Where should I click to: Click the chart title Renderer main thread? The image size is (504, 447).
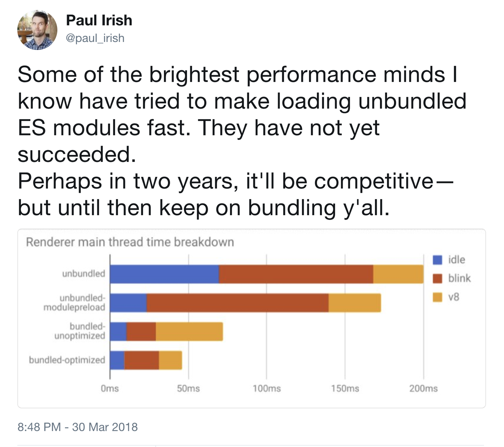click(x=130, y=242)
